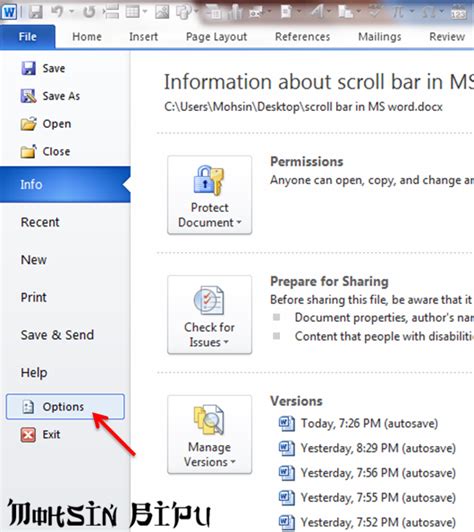Click the Save As icon in backstage menu
The width and height of the screenshot is (474, 532).
click(x=29, y=96)
